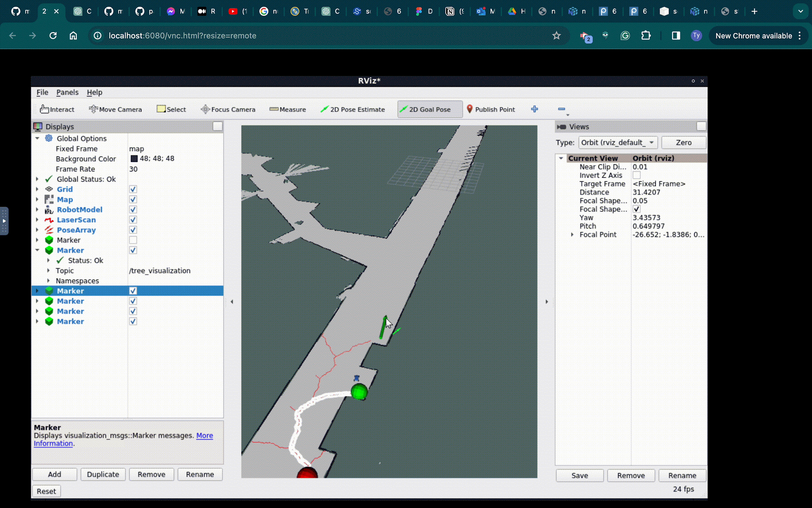Activate the Move Camera tool
Screen dimensions: 812x508
point(115,109)
